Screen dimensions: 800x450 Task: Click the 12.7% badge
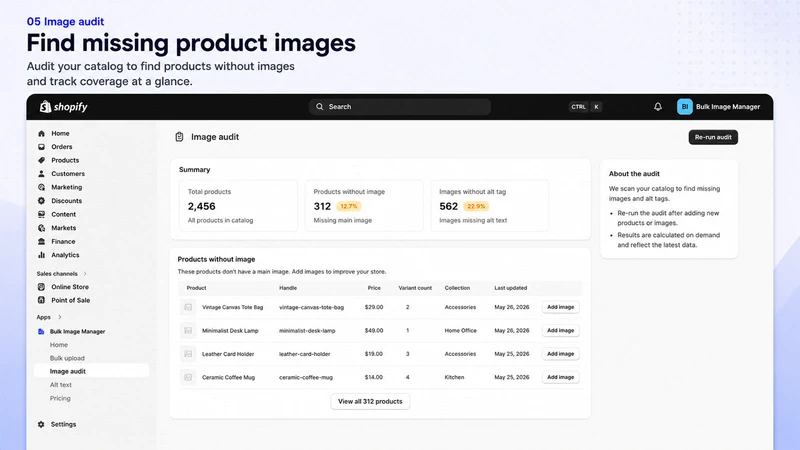(349, 207)
